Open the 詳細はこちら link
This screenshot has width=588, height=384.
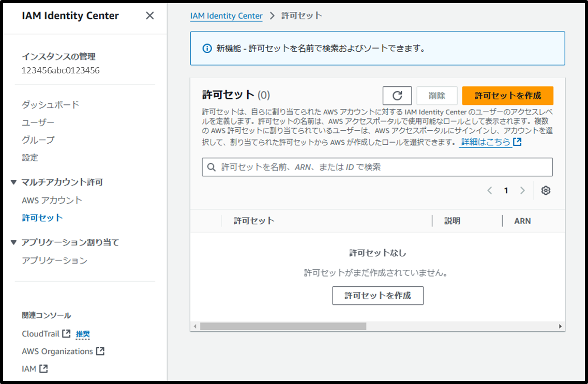point(486,142)
